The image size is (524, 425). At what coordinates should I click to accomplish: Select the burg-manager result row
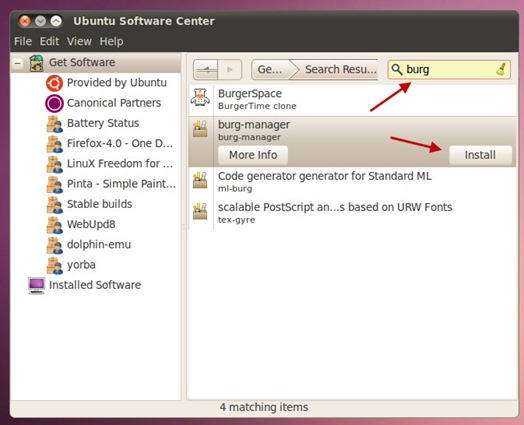pos(352,142)
